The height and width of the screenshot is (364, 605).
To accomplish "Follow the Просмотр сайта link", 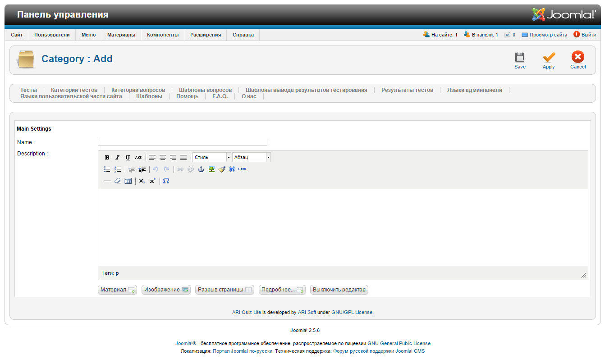I will coord(548,35).
